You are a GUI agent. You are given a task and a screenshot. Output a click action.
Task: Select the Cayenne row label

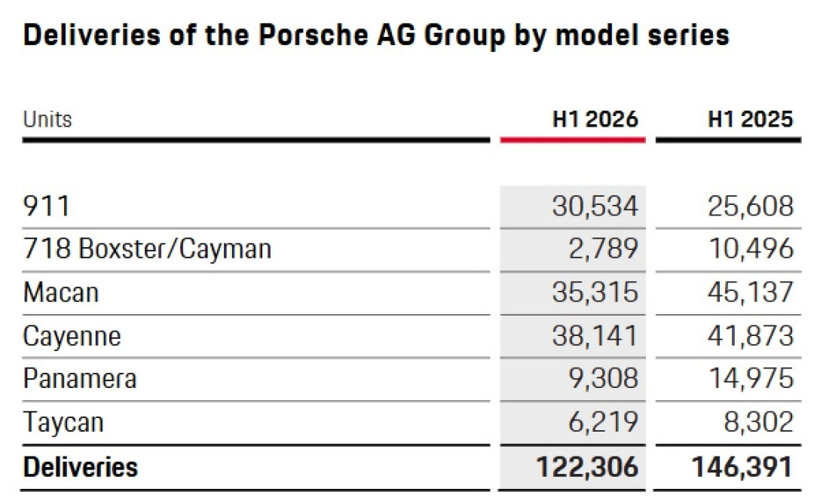pos(72,336)
